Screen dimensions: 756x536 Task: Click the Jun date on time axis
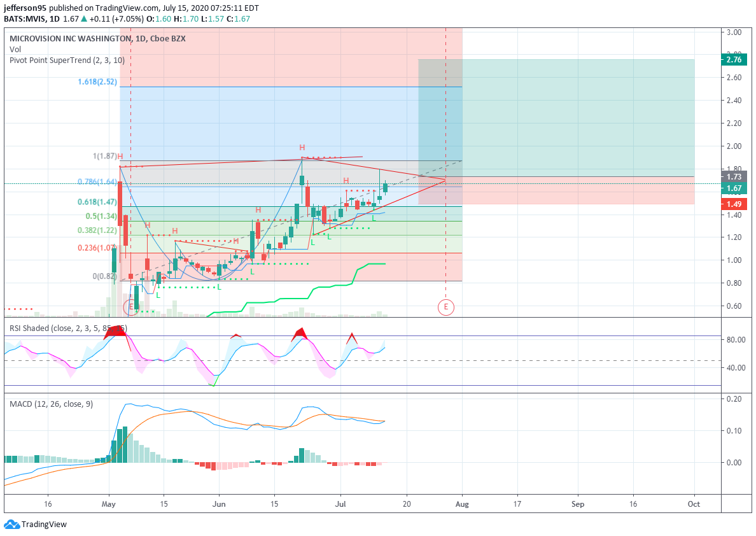(219, 504)
